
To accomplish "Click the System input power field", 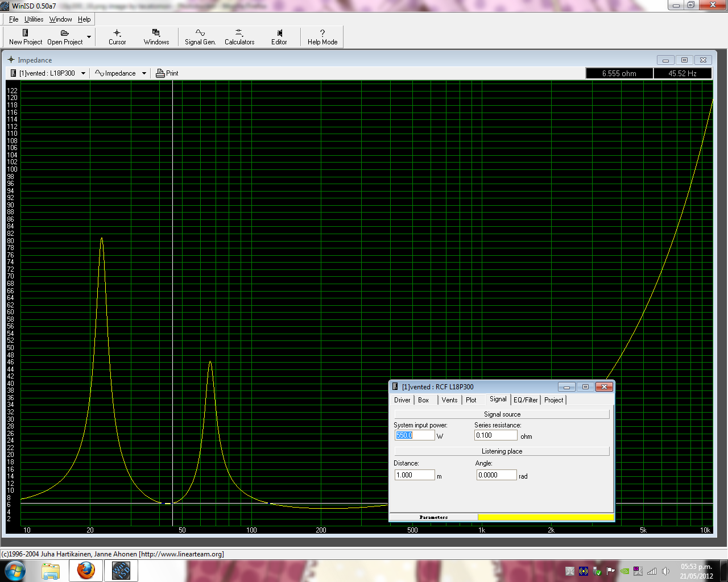I will [415, 435].
